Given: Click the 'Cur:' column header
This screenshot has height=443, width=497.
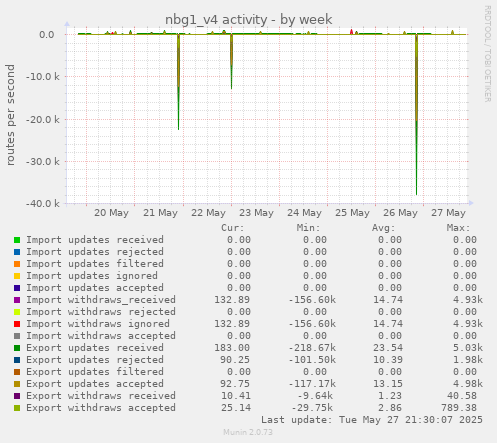Looking at the screenshot, I should (233, 228).
